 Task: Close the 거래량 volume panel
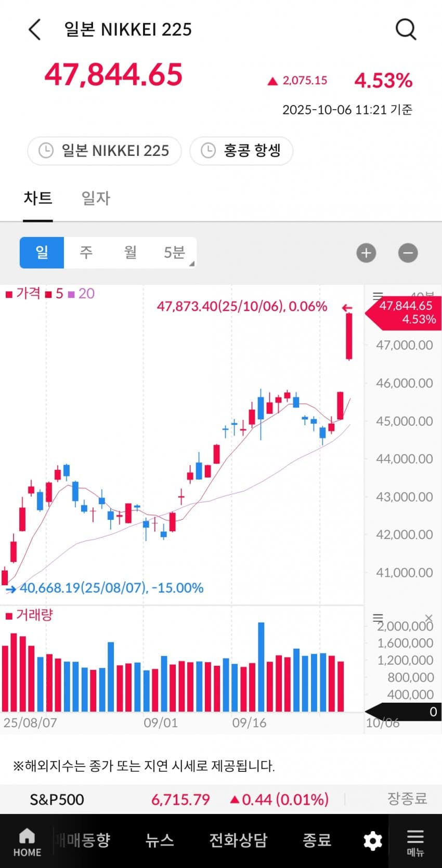pos(428,617)
